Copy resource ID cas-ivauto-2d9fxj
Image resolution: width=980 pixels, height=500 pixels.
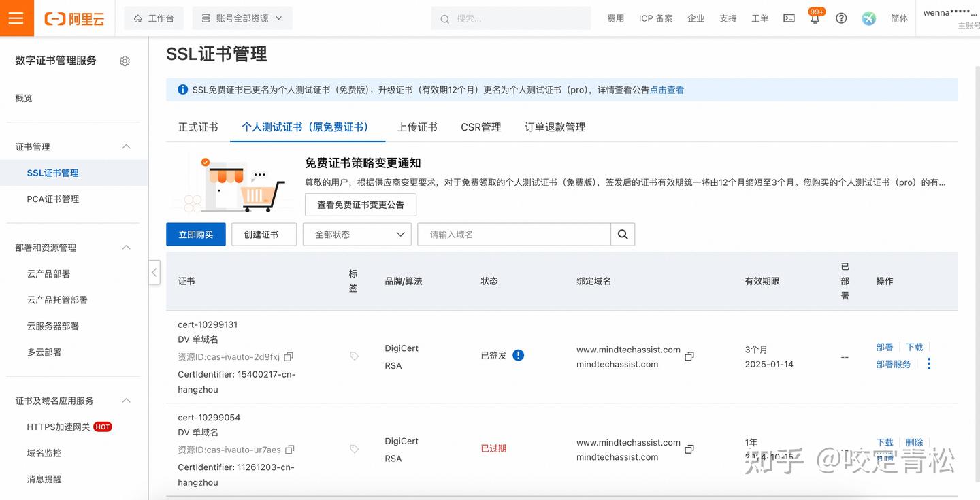pos(289,356)
